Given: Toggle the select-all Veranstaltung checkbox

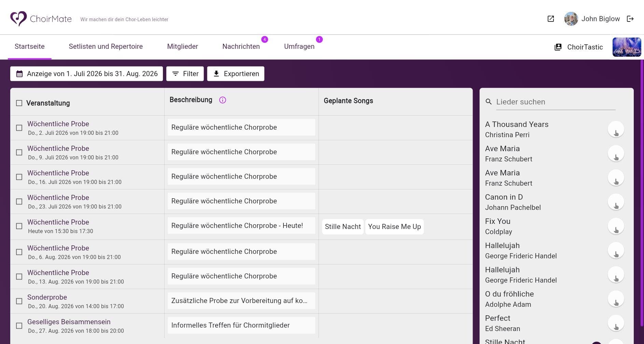Looking at the screenshot, I should (19, 103).
